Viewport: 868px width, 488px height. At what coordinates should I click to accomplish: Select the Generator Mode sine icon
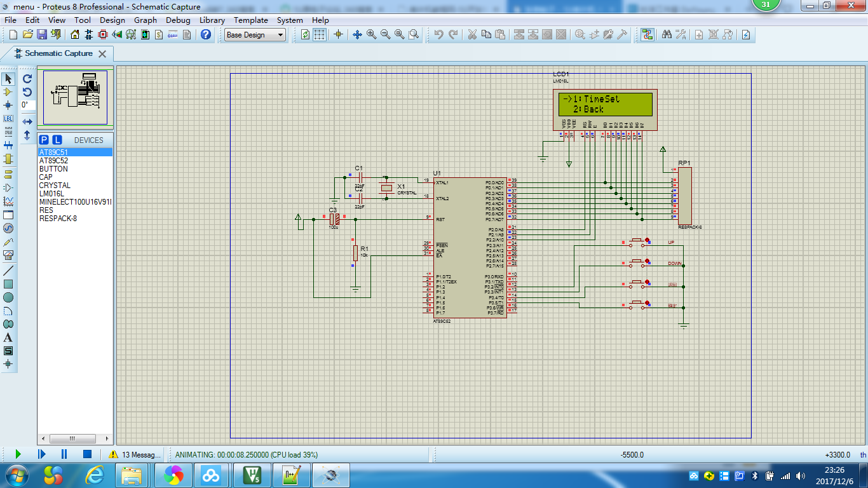(8, 228)
